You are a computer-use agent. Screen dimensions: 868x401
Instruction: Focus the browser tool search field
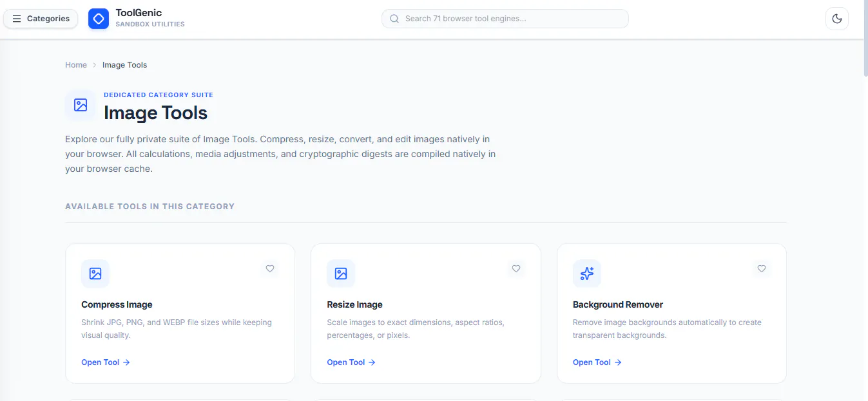click(x=505, y=19)
